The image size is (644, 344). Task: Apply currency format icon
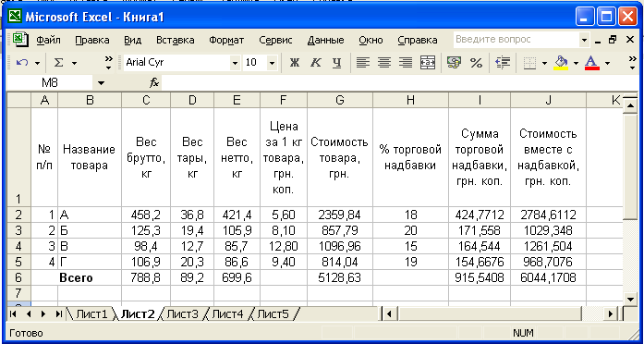[454, 63]
